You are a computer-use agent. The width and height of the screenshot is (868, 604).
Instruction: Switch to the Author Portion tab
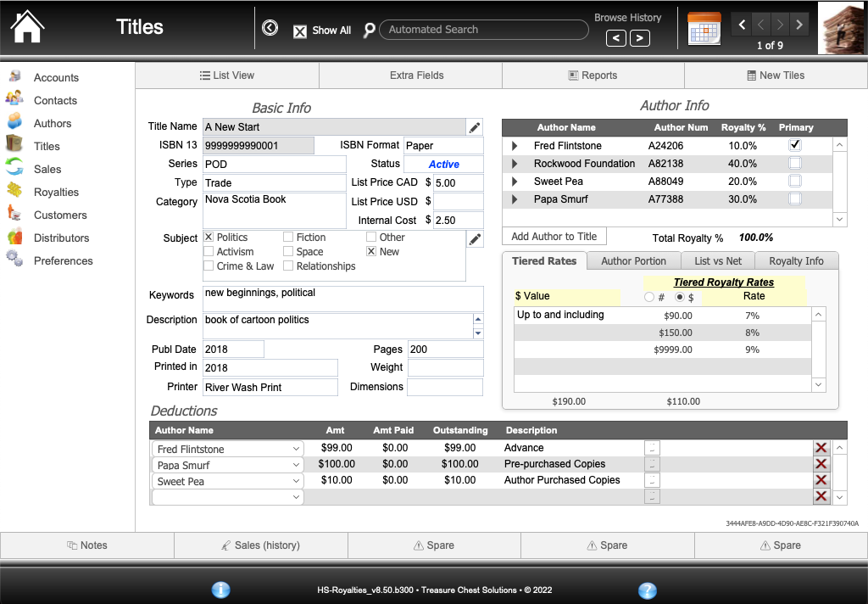click(633, 260)
